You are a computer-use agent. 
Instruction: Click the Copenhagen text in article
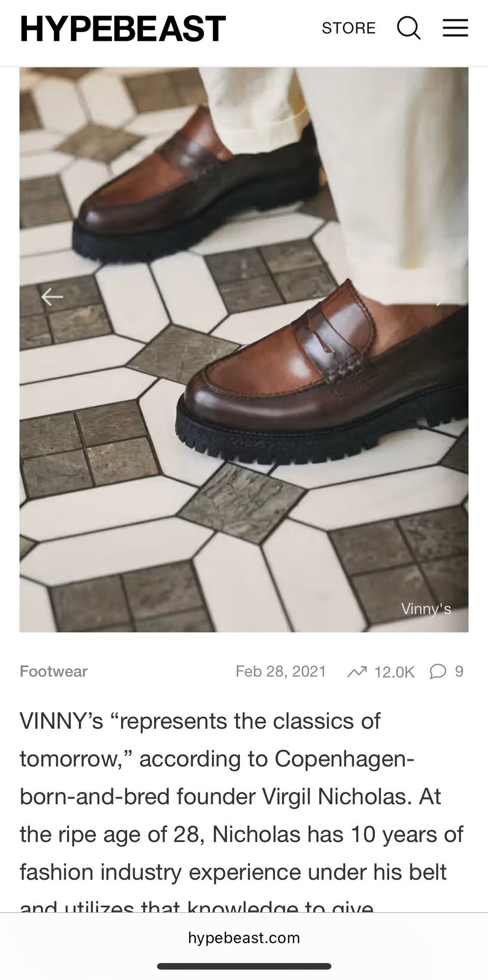pos(344,759)
